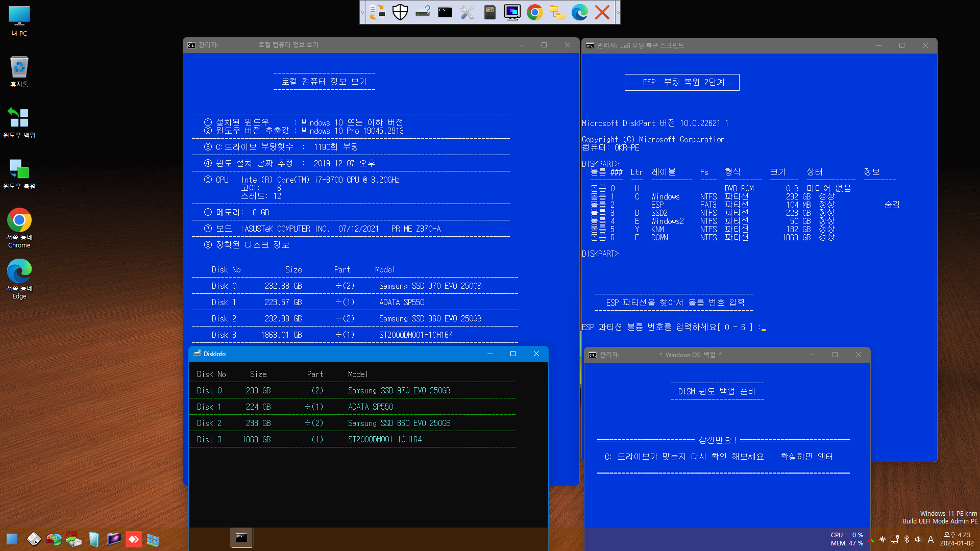Open the FS drive capture icon in taskbar

pyautogui.click(x=73, y=539)
